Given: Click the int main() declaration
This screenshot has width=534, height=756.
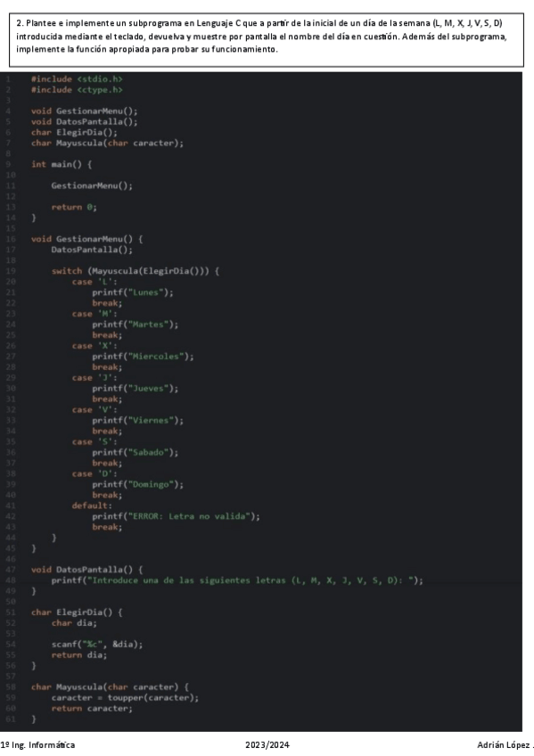Looking at the screenshot, I should click(62, 164).
